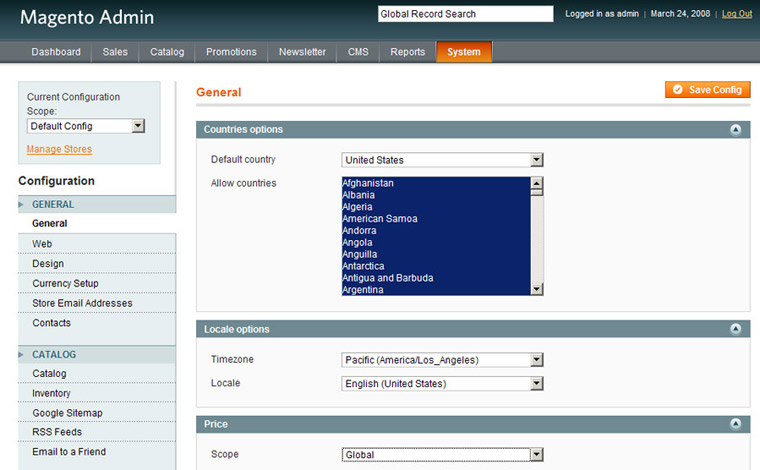
Task: Click the CATALOG group triangle arrow
Action: click(21, 355)
